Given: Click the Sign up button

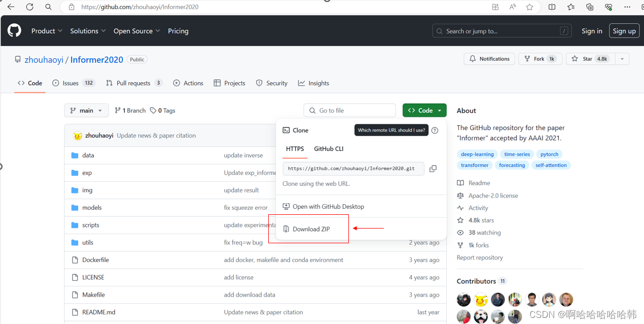Looking at the screenshot, I should [x=624, y=31].
